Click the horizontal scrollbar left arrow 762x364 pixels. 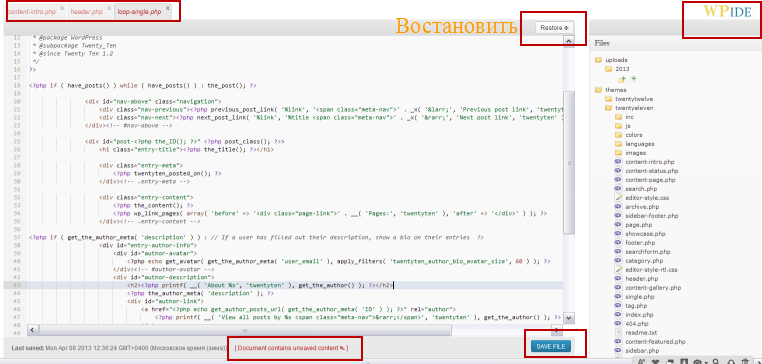pos(33,330)
